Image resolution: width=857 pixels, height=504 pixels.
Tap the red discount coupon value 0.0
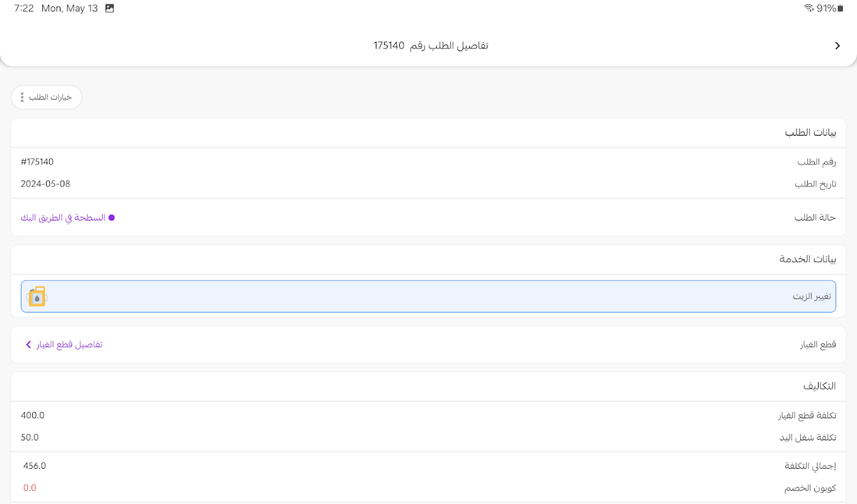[x=30, y=488]
